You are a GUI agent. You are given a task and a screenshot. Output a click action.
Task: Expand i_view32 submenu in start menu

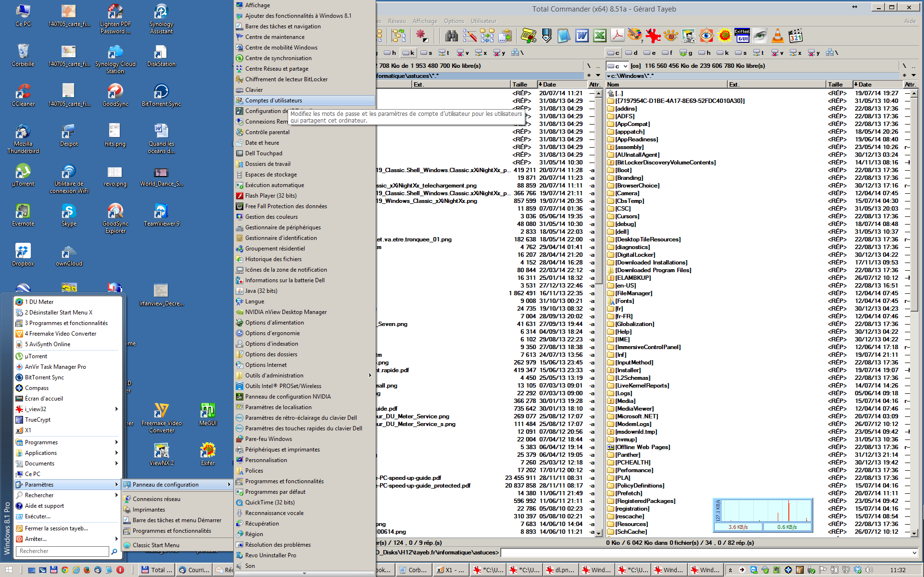(116, 409)
